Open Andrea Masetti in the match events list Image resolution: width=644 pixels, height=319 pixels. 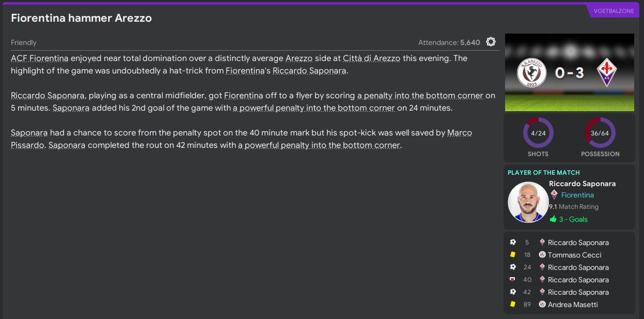click(x=573, y=305)
